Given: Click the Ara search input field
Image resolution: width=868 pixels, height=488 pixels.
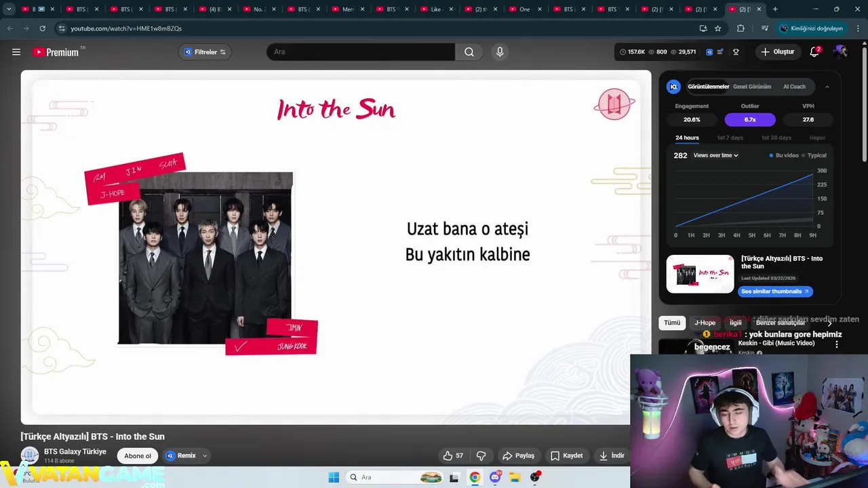Looking at the screenshot, I should (x=361, y=52).
